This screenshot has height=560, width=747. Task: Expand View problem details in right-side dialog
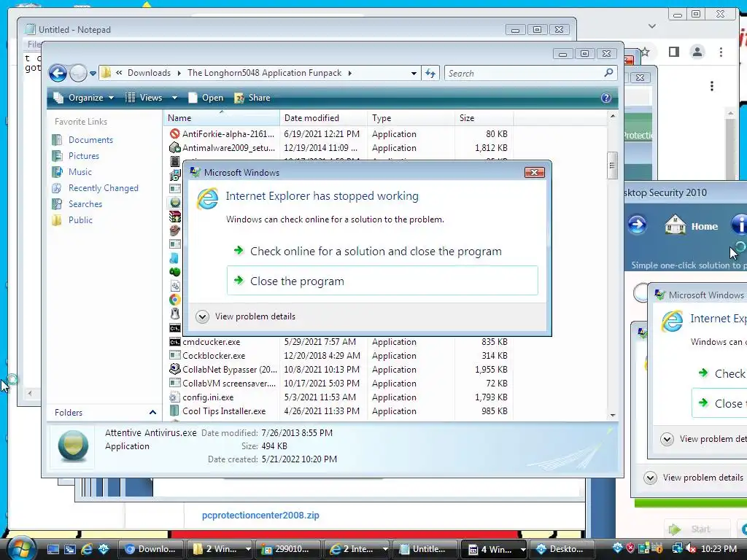703,439
